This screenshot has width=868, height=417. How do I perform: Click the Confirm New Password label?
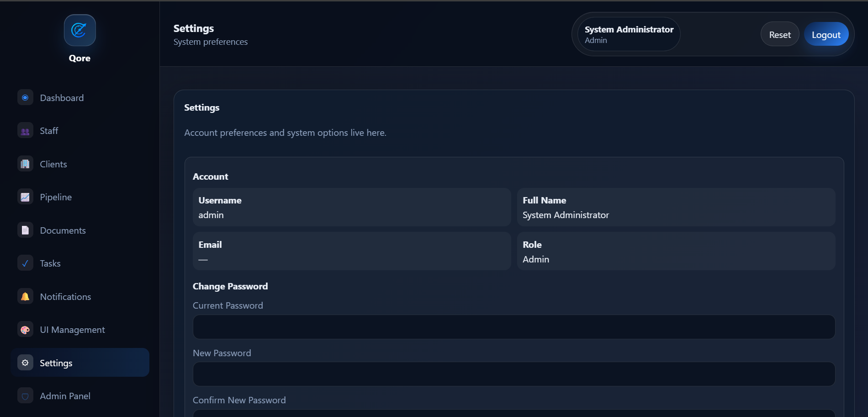pos(239,400)
